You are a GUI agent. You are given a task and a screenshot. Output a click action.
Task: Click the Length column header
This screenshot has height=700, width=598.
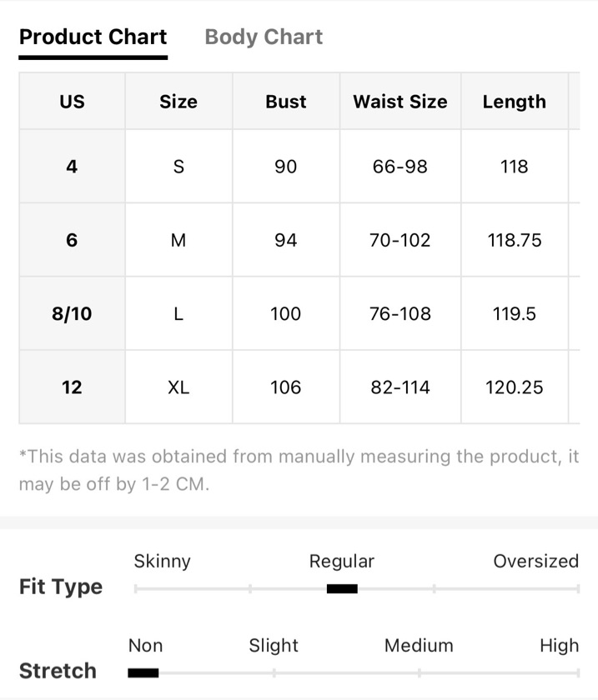coord(515,102)
